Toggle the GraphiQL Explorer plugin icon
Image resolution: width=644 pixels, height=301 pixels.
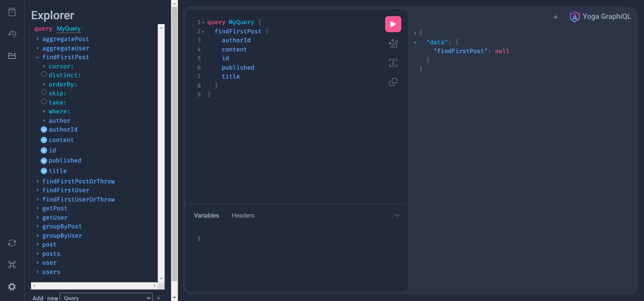(x=12, y=56)
